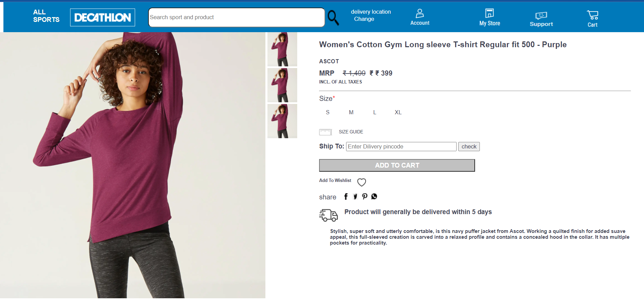Open the ALL SPORTS menu
Screen dimensions: 644x301
(46, 16)
